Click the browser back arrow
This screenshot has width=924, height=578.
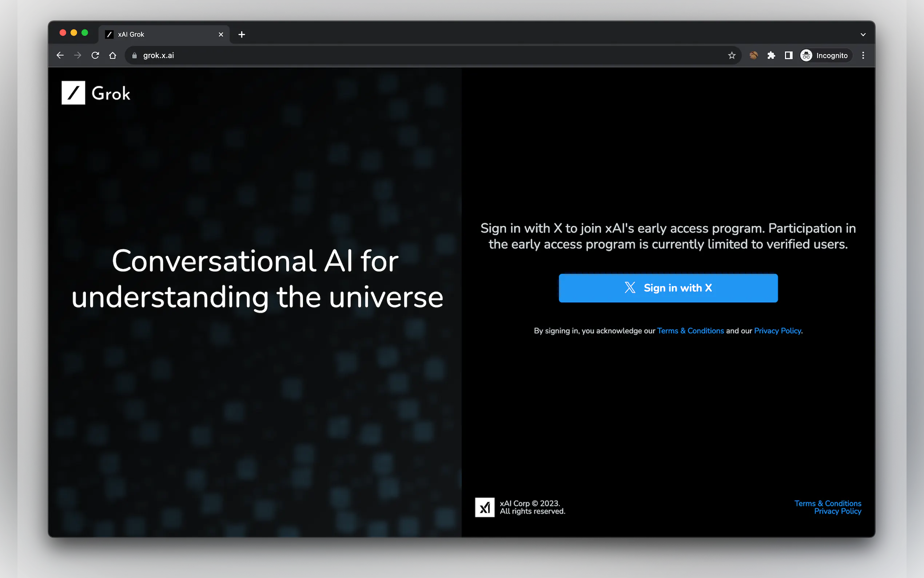pos(60,55)
